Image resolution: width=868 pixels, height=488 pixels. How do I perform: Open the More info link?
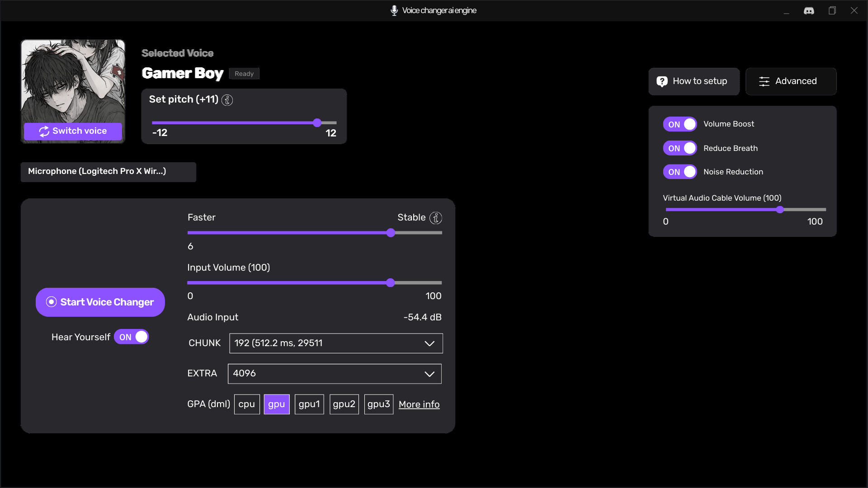tap(419, 404)
